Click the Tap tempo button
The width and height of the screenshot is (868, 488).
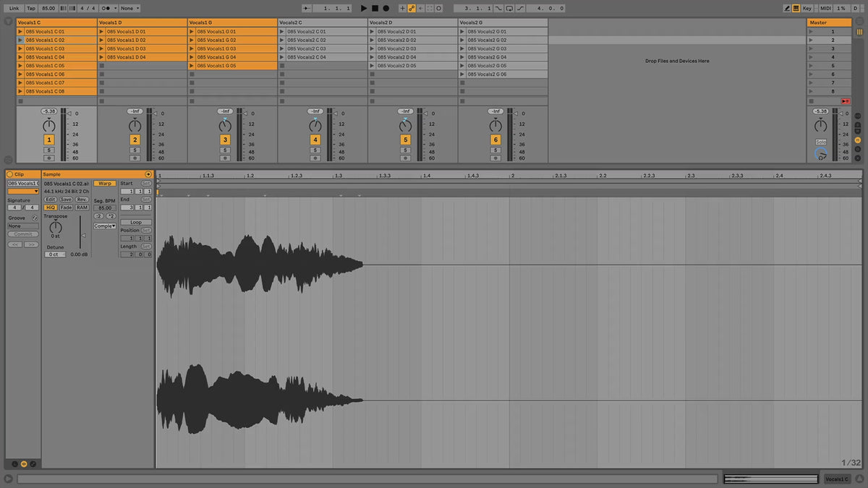click(30, 8)
